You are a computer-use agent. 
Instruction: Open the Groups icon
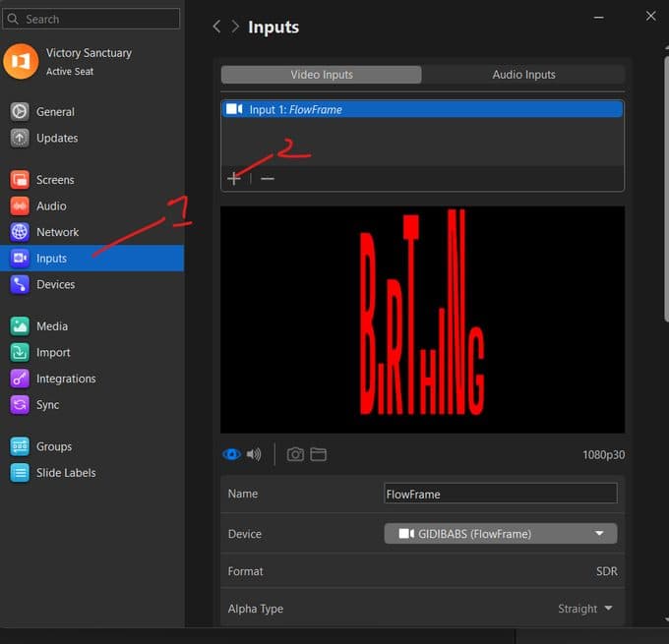[x=20, y=446]
